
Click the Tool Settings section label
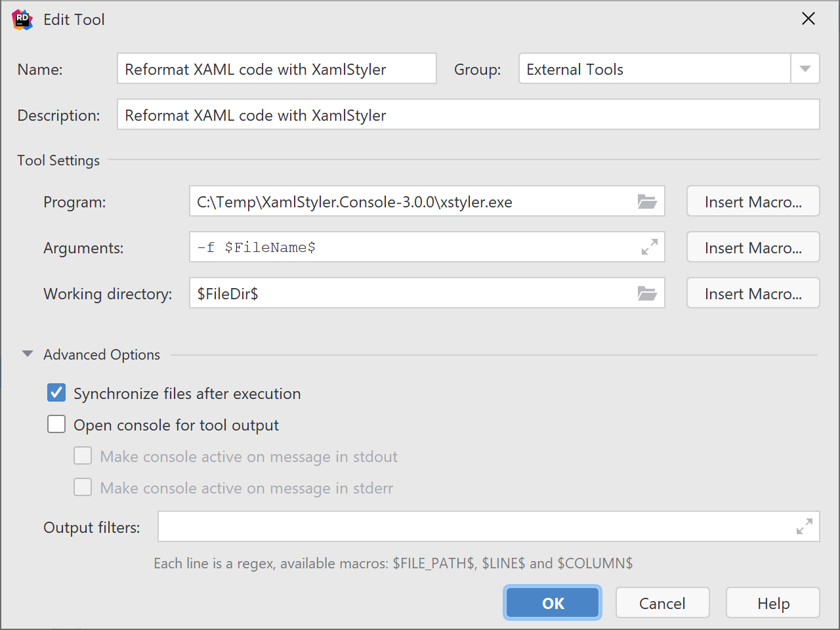pos(58,161)
